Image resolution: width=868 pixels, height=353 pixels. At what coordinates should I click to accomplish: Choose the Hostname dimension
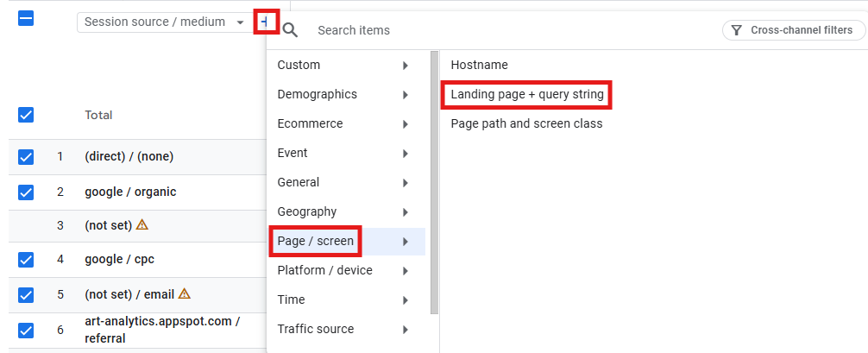(479, 65)
